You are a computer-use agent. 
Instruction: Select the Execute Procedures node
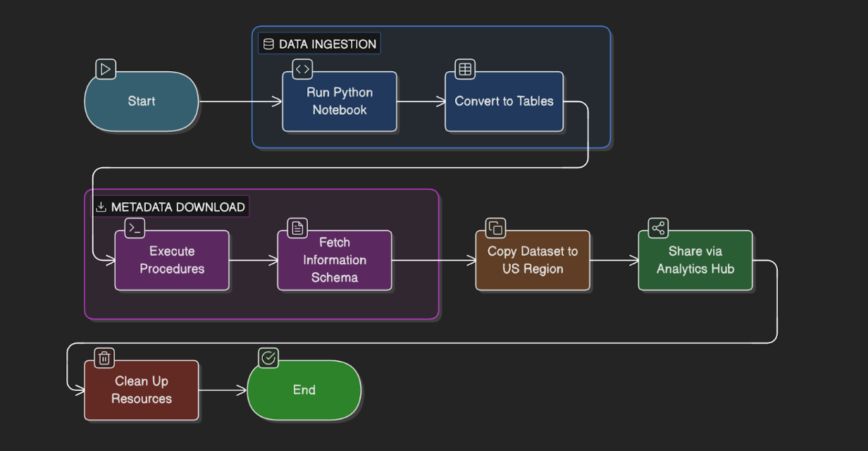coord(172,260)
